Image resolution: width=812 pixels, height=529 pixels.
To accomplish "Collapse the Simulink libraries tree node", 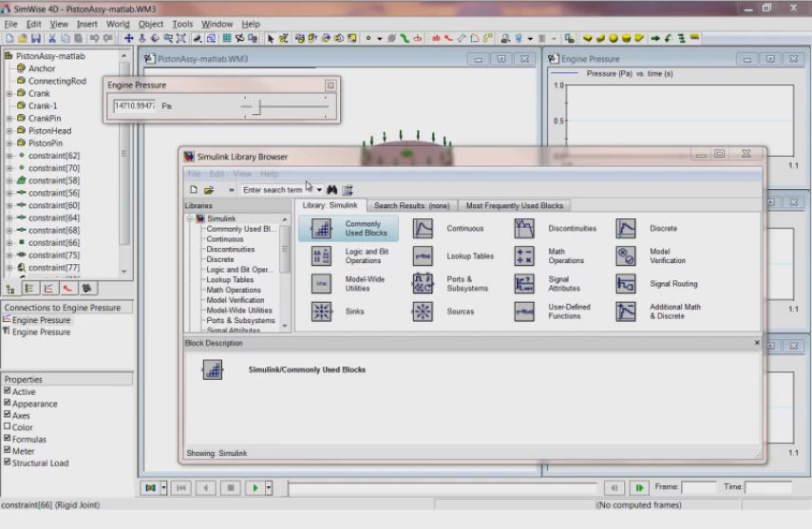I will pos(190,218).
